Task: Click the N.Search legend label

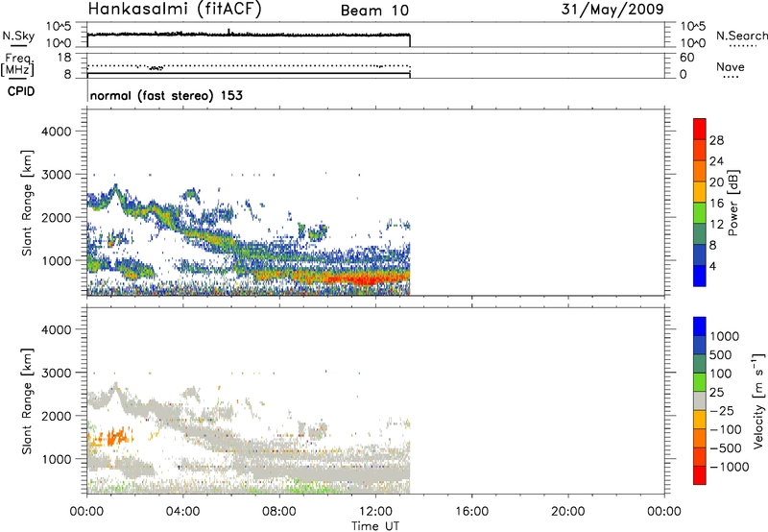Action: [741, 36]
